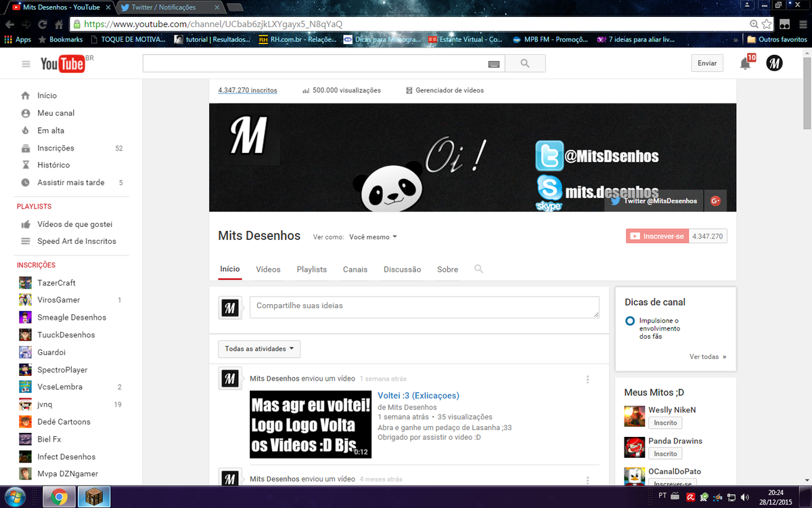Click the Panda Drawins channel avatar
The width and height of the screenshot is (812, 508).
(x=634, y=447)
